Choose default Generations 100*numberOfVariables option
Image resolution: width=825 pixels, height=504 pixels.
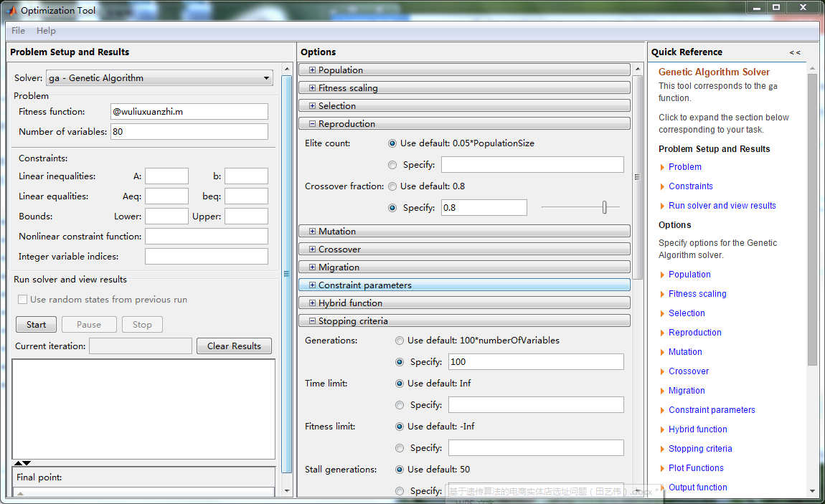tap(400, 341)
